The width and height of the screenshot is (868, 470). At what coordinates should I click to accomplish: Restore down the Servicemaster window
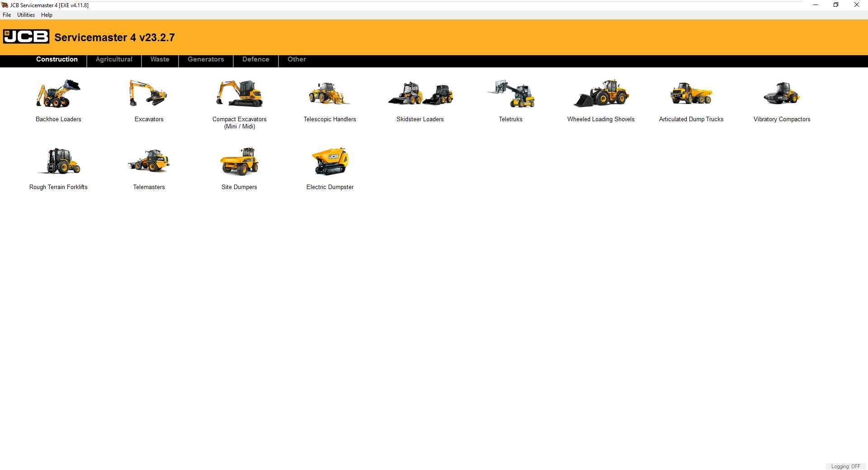coord(836,5)
